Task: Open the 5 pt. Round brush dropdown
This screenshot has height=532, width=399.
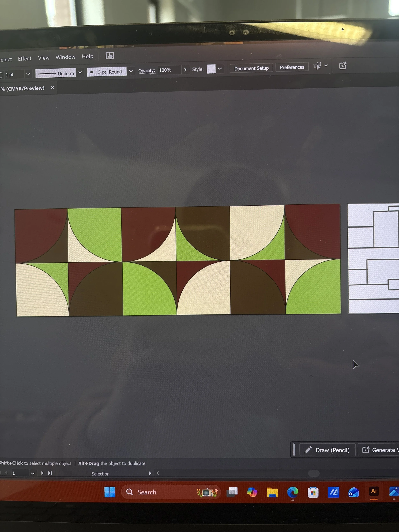Action: point(131,71)
